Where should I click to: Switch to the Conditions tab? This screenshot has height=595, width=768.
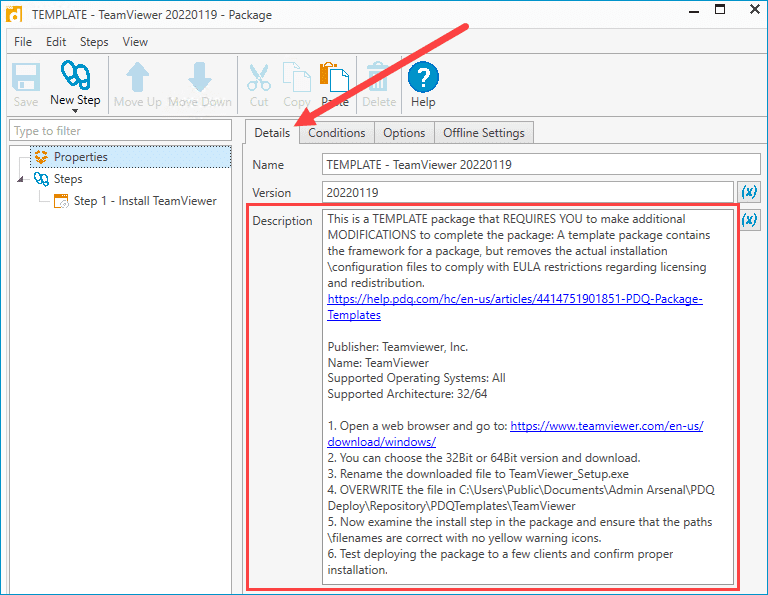337,133
